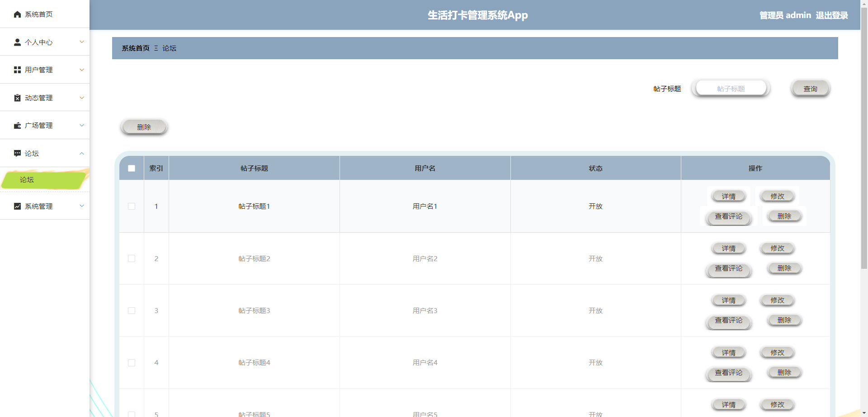
Task: Open the highlighted 论坛 submenu item
Action: tap(43, 180)
